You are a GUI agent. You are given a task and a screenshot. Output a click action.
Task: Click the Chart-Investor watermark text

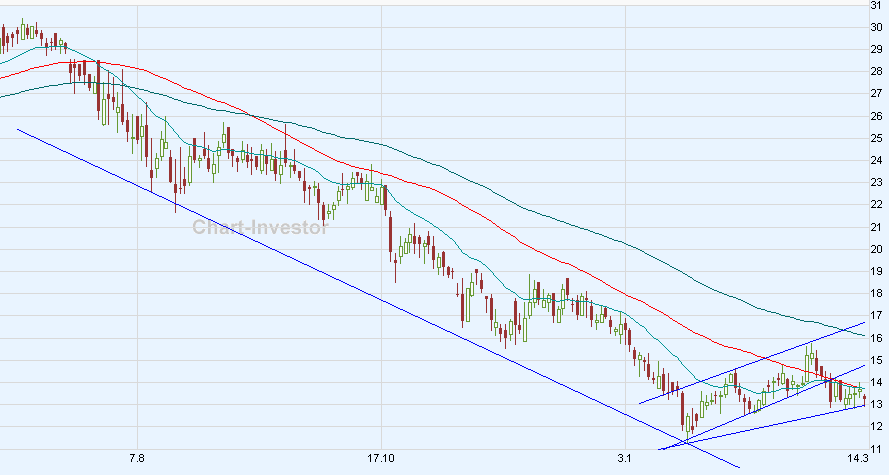260,228
